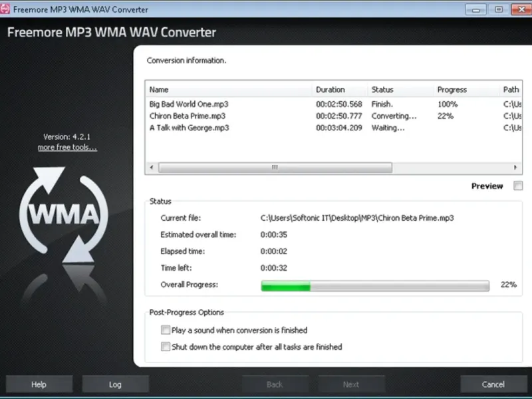Click the Progress column header
532x399 pixels.
pos(466,90)
